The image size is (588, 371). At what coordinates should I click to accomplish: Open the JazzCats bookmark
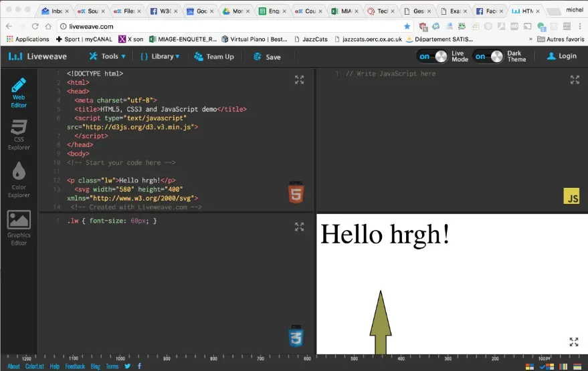310,39
